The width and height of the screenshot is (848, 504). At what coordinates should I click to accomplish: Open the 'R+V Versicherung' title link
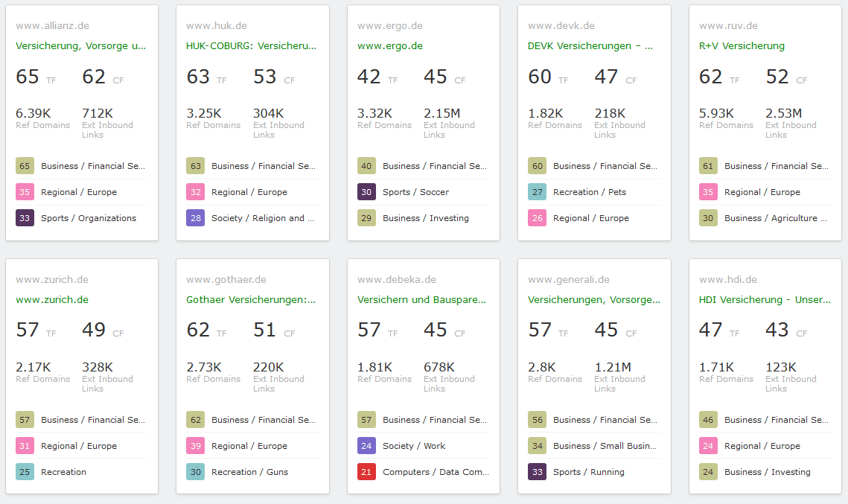[742, 46]
